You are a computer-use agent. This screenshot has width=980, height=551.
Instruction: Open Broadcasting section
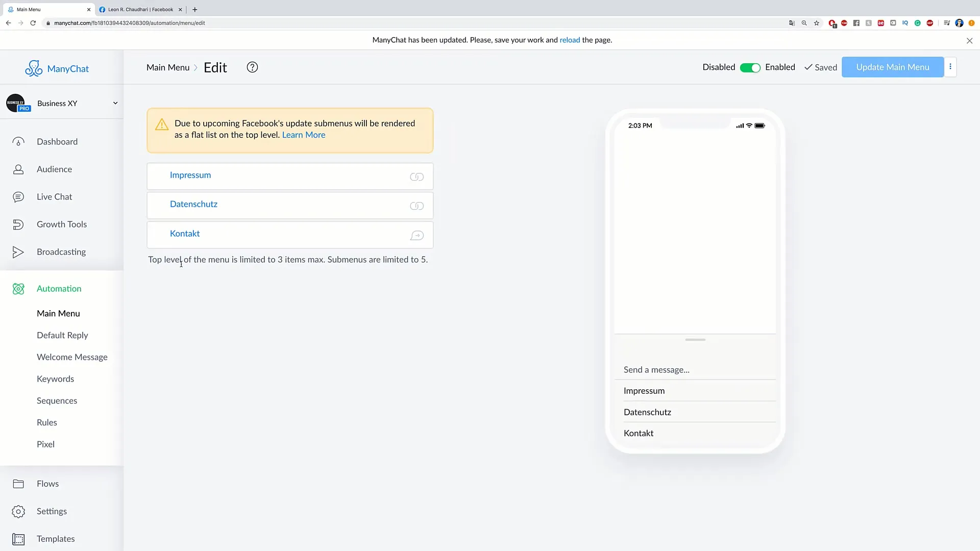coord(61,251)
